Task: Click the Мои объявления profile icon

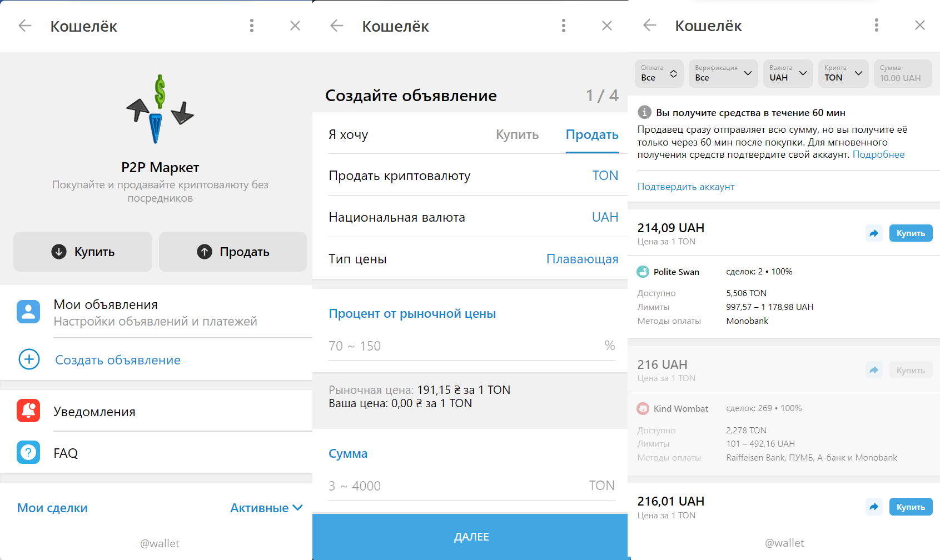Action: (28, 312)
